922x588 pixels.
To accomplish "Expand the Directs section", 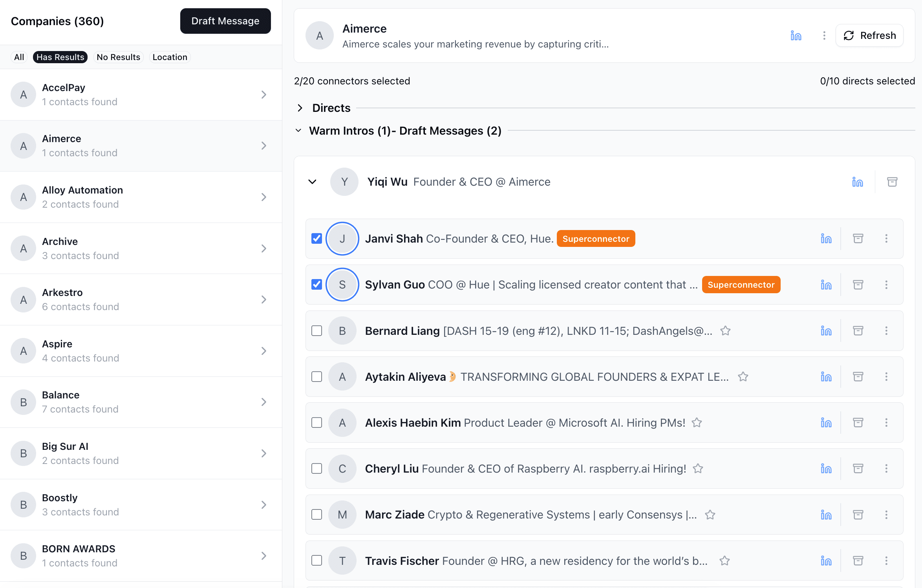I will 300,108.
